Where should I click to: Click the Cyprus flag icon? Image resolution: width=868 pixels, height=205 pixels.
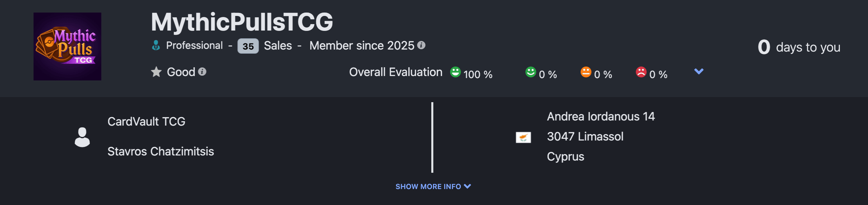click(x=523, y=137)
